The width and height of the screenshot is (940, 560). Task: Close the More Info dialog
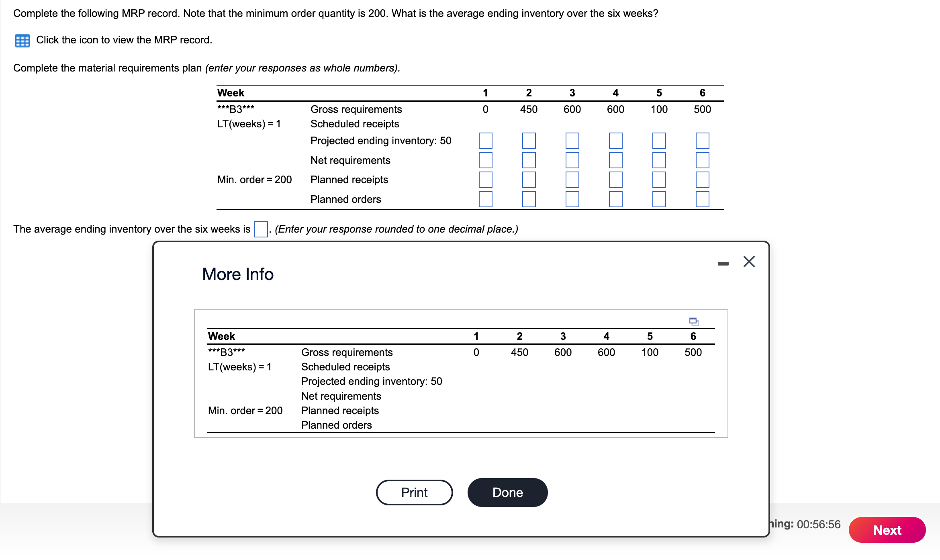[x=749, y=262]
